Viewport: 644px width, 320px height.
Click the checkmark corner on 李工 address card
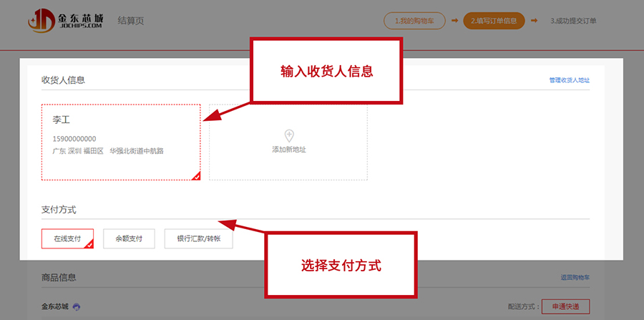196,176
